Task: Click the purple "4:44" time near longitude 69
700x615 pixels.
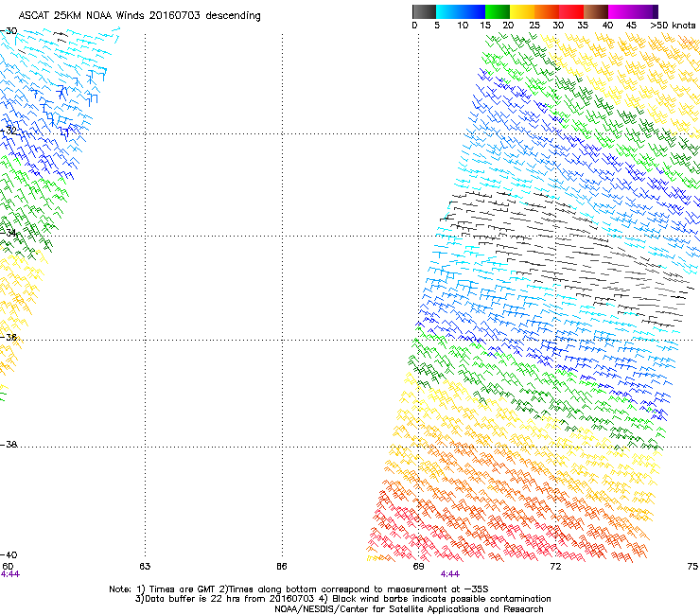Action: tap(450, 574)
